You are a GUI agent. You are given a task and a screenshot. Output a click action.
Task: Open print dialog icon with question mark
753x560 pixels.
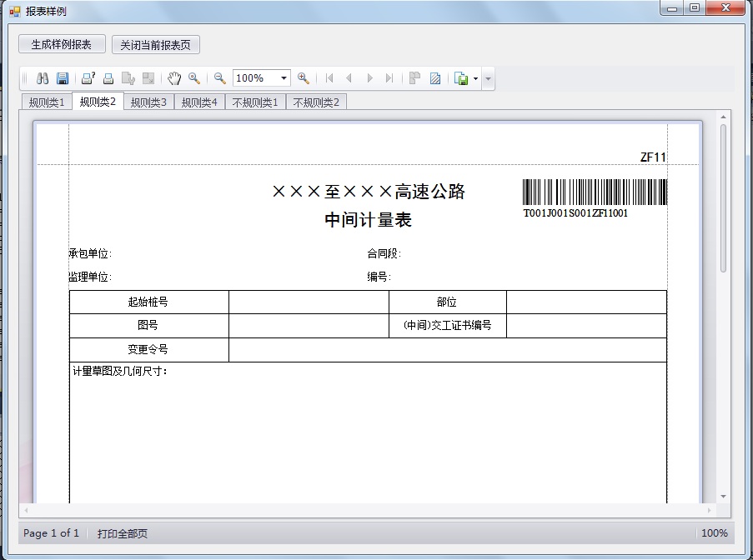pos(88,78)
